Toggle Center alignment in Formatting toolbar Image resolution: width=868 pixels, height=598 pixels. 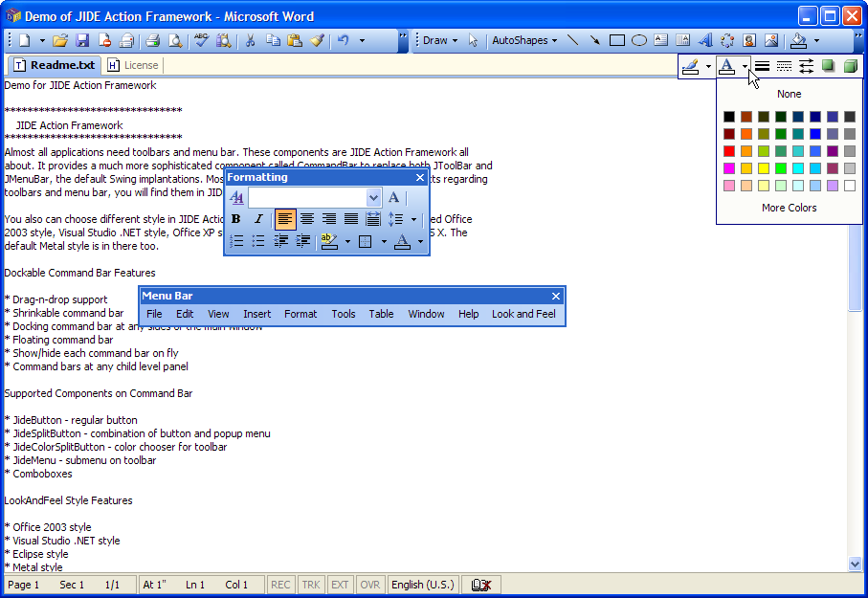[x=306, y=219]
